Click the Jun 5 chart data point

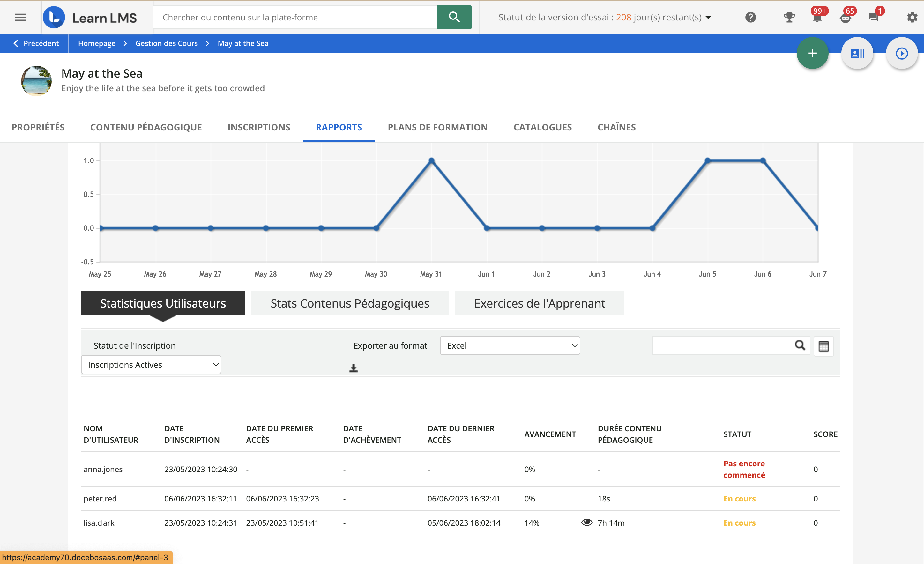[x=708, y=160]
